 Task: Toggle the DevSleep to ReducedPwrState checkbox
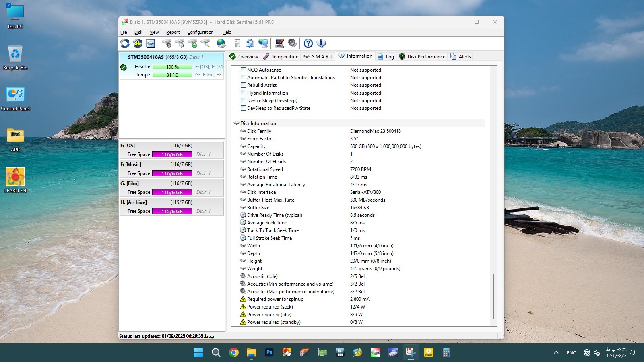tap(243, 108)
